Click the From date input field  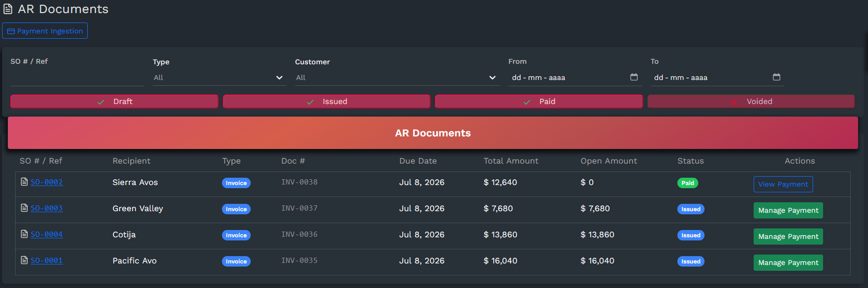coord(574,77)
